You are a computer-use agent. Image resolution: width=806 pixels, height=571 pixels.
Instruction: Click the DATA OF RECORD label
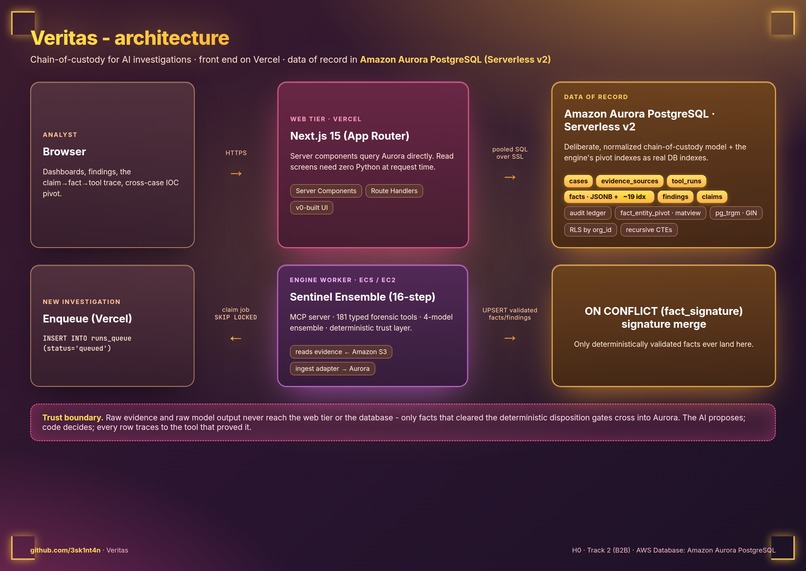[x=596, y=97]
